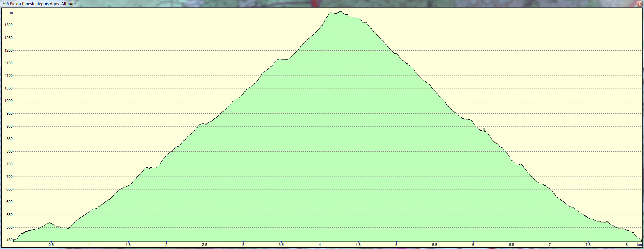
Task: Click the 0.5 km distance tick label
Action: click(51, 245)
